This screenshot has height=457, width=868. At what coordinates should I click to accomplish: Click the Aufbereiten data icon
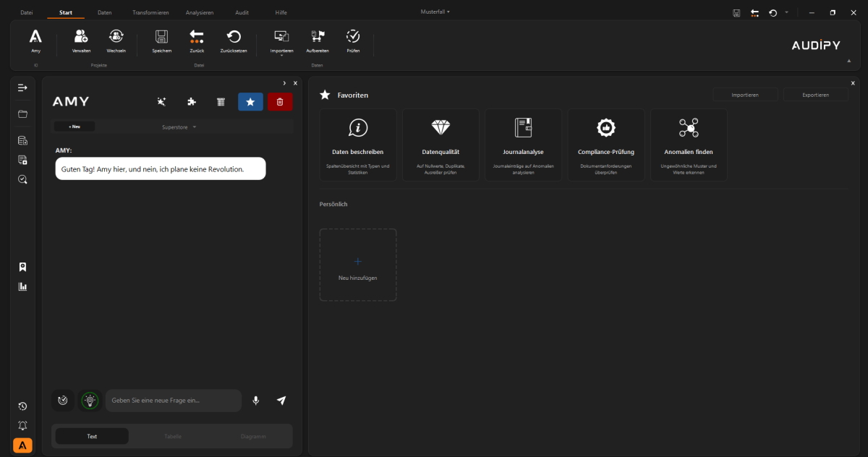(x=318, y=37)
